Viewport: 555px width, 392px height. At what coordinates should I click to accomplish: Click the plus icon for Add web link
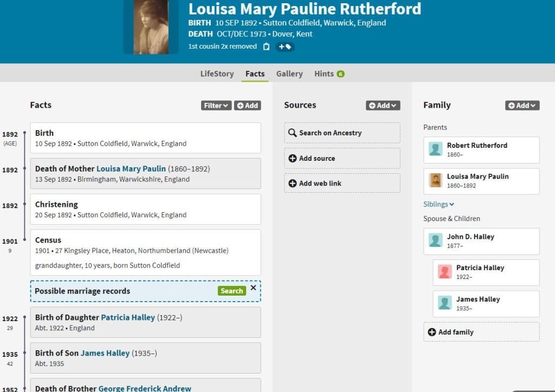pyautogui.click(x=293, y=183)
